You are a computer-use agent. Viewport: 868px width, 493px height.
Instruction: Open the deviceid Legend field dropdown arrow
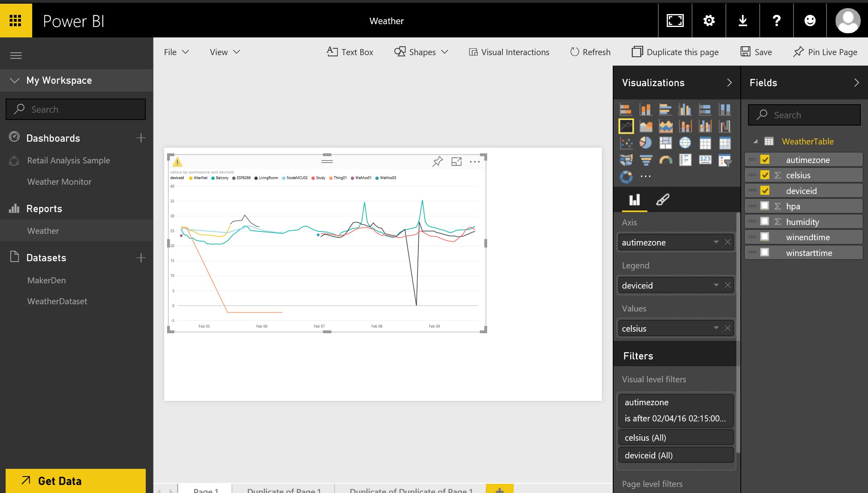tap(716, 285)
